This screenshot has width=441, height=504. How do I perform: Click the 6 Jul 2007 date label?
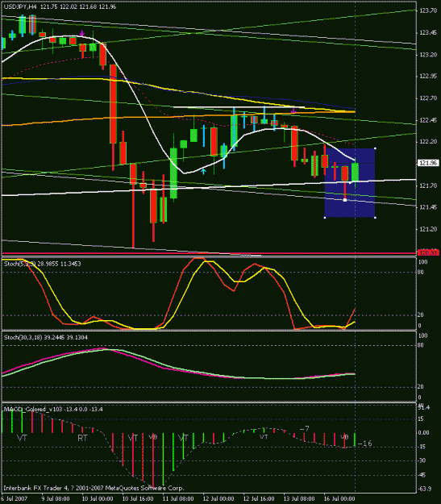pos(15,498)
